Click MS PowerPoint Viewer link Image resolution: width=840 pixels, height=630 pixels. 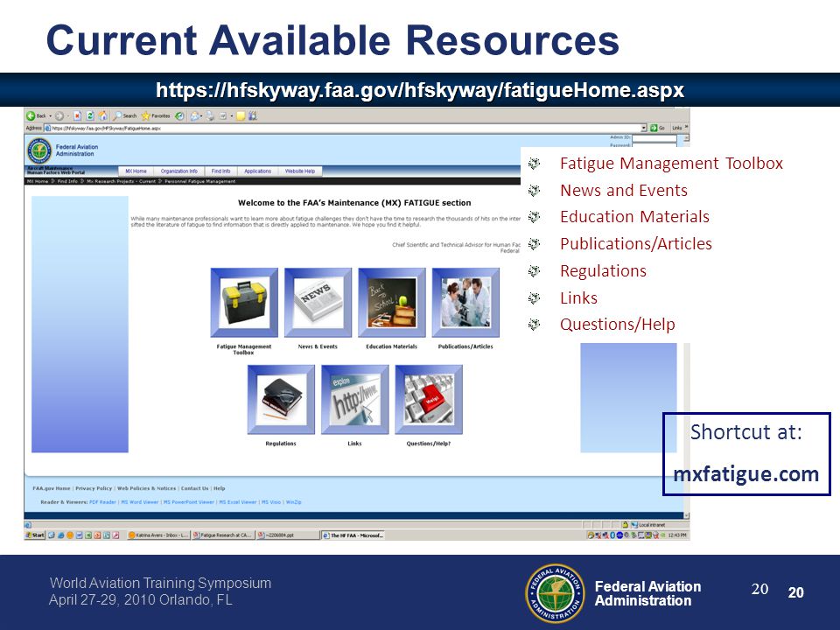189,502
